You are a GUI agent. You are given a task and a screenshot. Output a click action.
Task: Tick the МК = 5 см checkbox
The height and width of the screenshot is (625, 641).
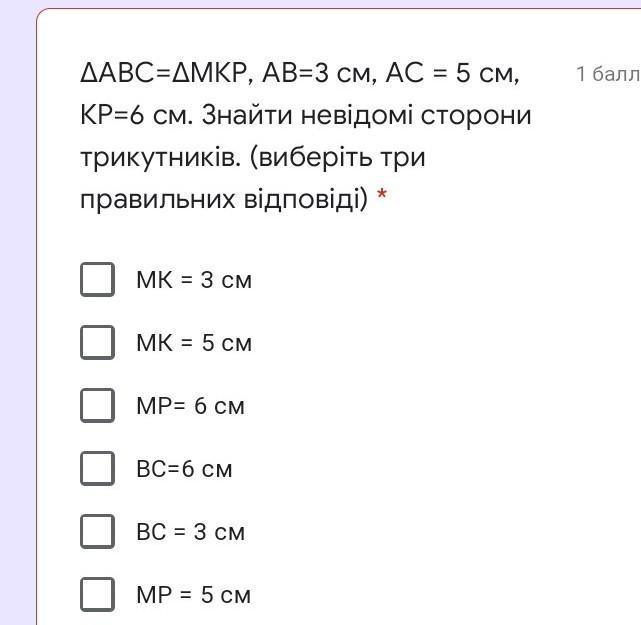(97, 343)
